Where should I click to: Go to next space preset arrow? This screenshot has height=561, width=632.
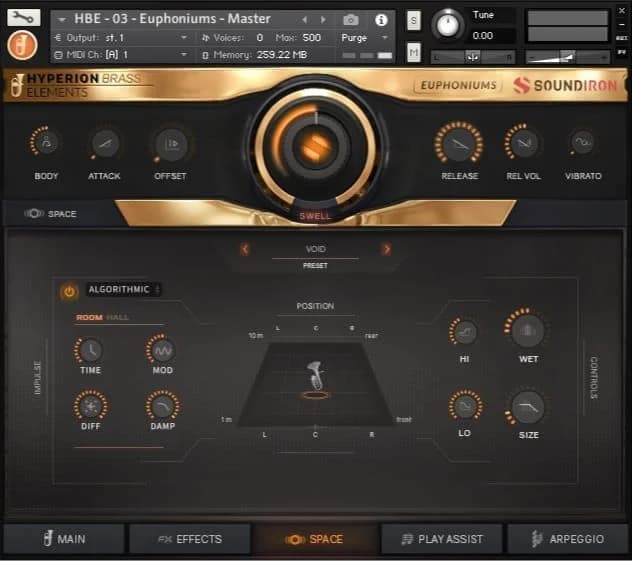(x=386, y=249)
